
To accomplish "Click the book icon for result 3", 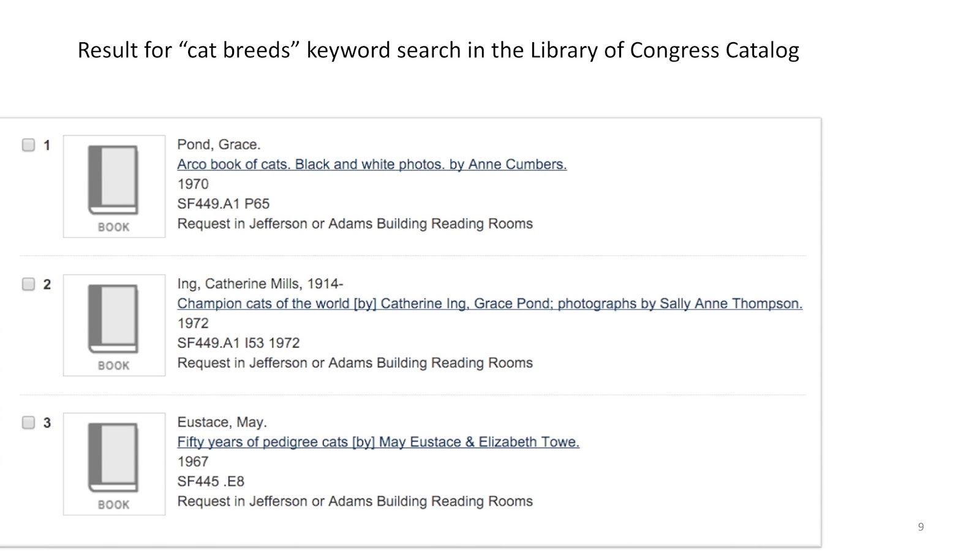I will (114, 463).
